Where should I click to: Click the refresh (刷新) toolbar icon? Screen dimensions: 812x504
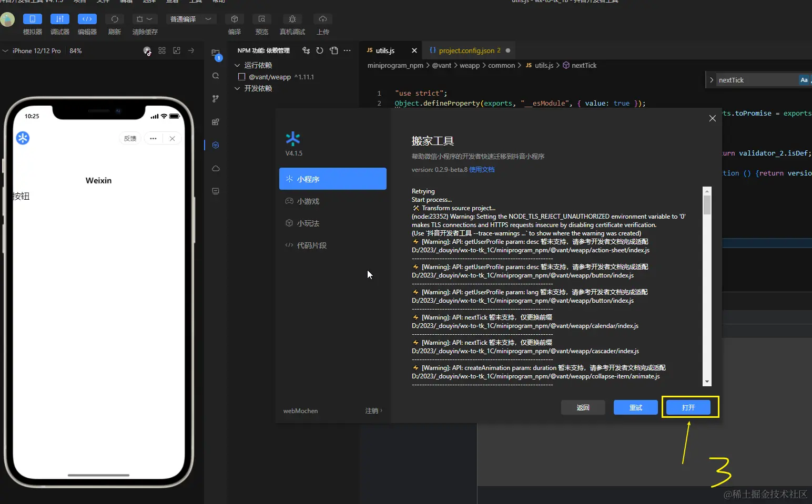tap(115, 19)
